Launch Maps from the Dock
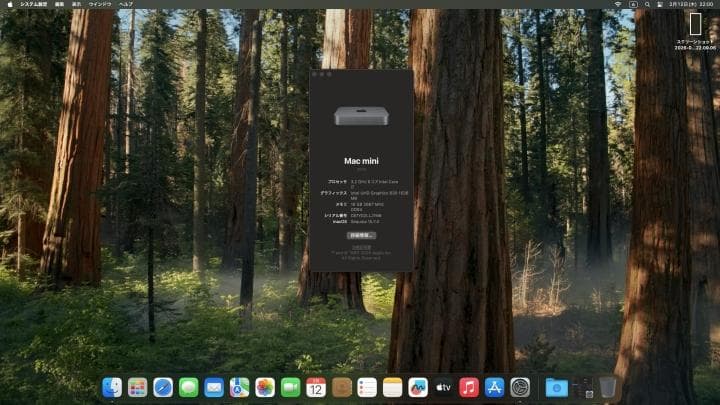Image resolution: width=720 pixels, height=405 pixels. click(x=239, y=387)
